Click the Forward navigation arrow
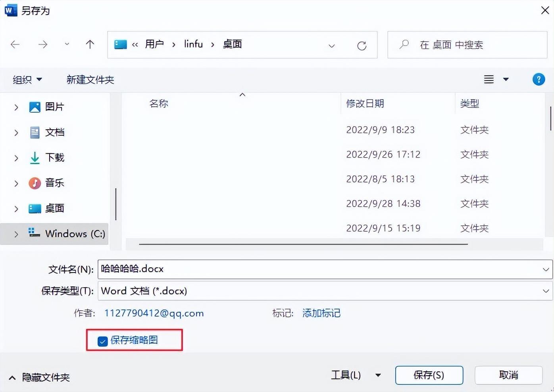The width and height of the screenshot is (554, 392). click(43, 44)
